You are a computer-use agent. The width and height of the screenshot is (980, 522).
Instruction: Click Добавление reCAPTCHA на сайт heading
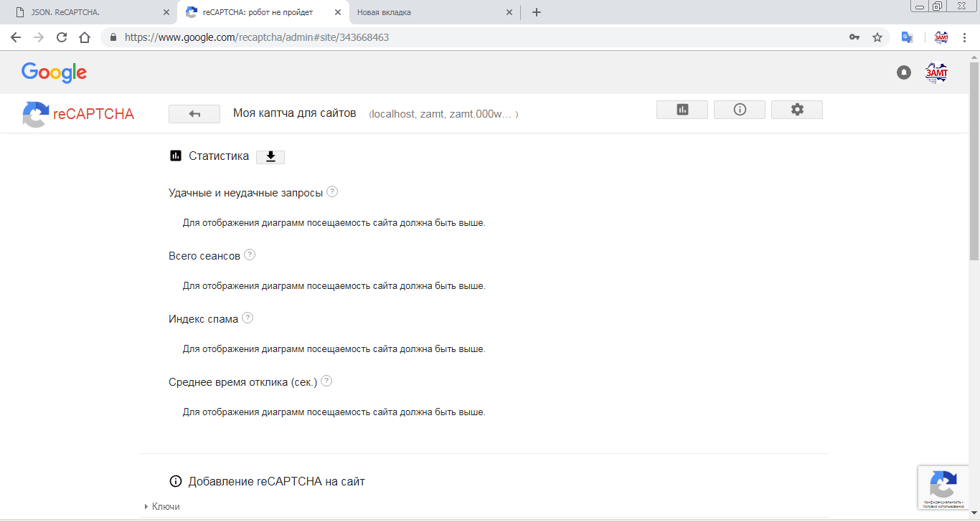(x=277, y=482)
